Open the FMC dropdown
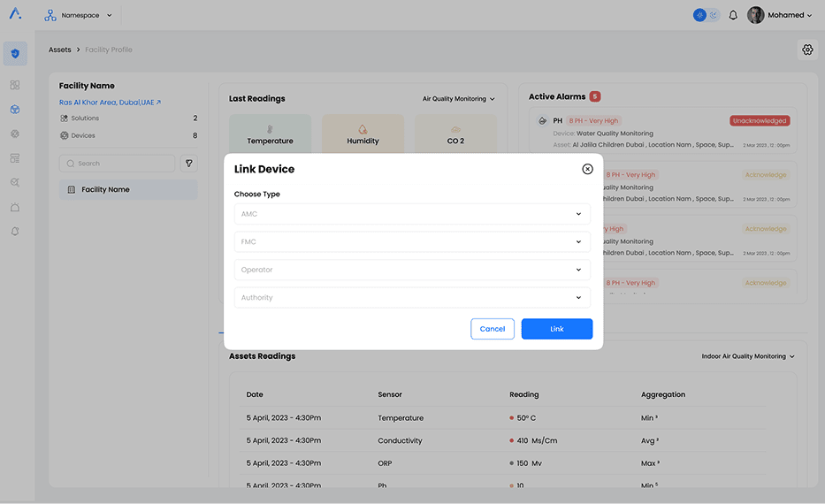 412,241
